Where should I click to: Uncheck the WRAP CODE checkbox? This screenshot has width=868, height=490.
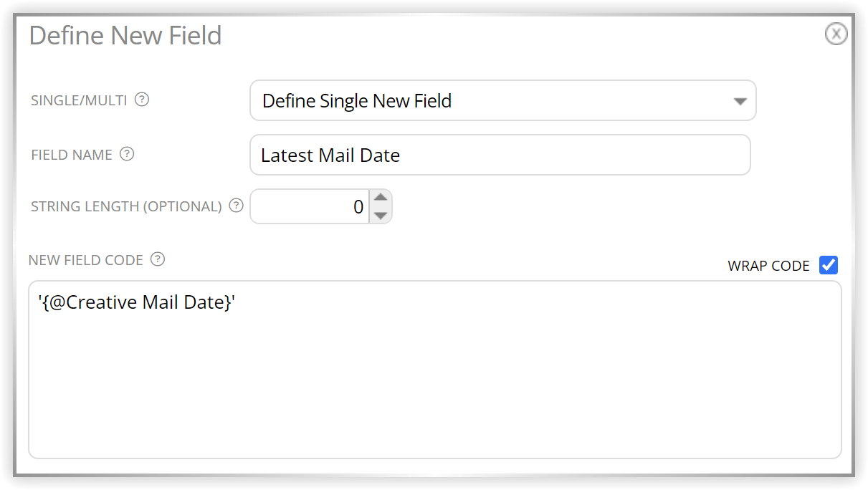pyautogui.click(x=829, y=265)
